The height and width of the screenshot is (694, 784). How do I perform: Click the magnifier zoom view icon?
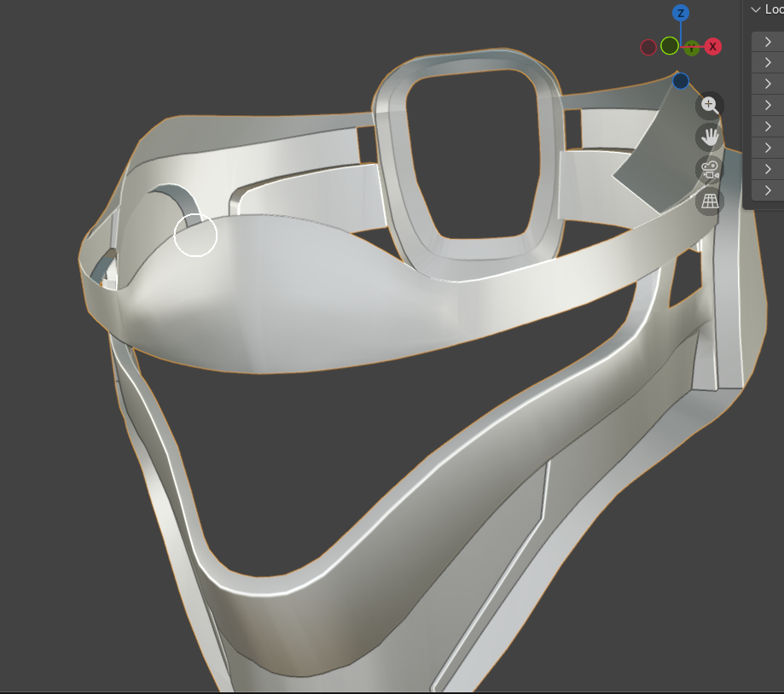point(710,105)
